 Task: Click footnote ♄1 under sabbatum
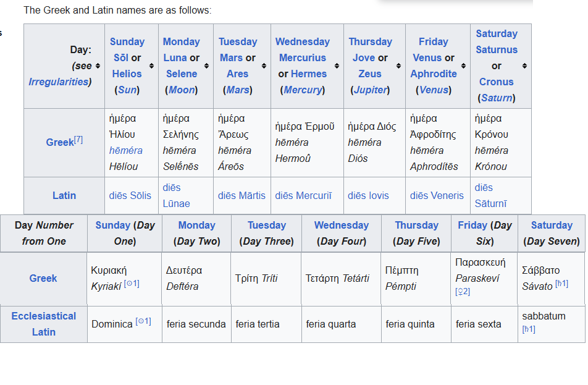pos(529,329)
